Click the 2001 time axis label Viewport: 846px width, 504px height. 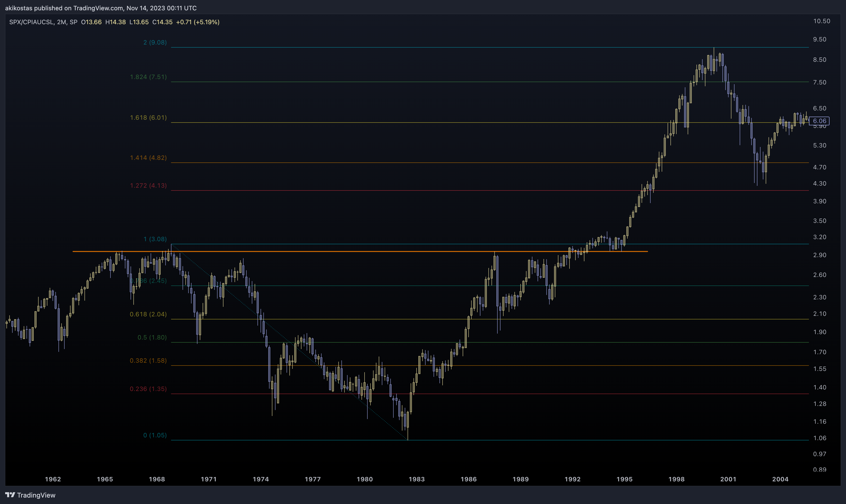point(729,479)
